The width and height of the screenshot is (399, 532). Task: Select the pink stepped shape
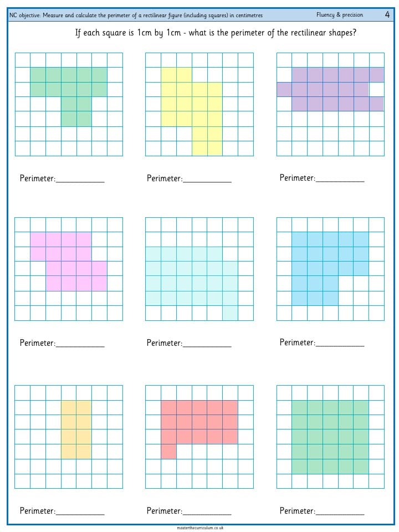69,262
